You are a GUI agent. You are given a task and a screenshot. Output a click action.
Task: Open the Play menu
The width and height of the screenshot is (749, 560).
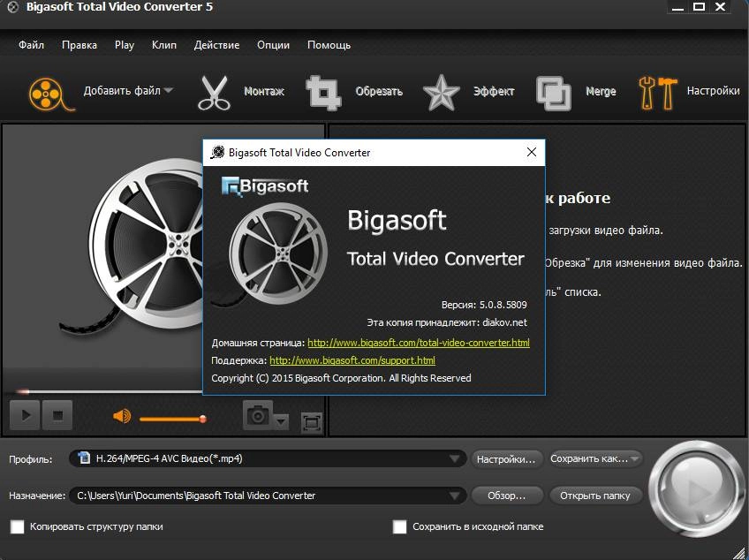(x=125, y=45)
